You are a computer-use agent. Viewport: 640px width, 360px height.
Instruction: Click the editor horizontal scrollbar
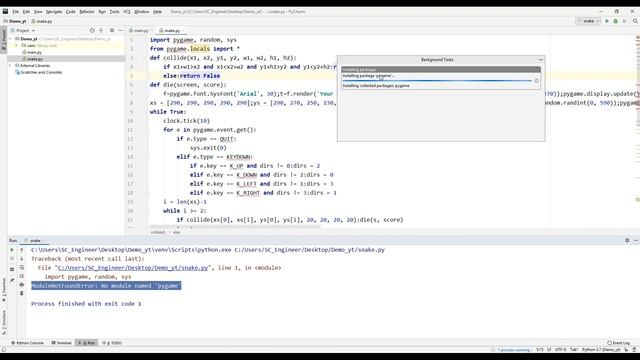point(235,226)
